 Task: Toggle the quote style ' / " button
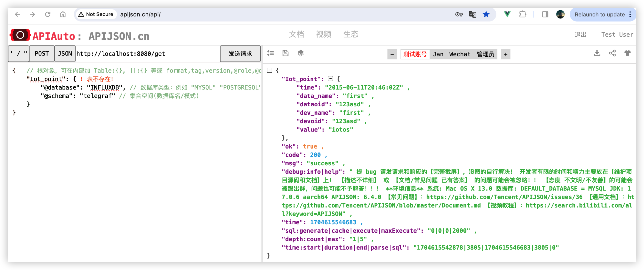19,54
